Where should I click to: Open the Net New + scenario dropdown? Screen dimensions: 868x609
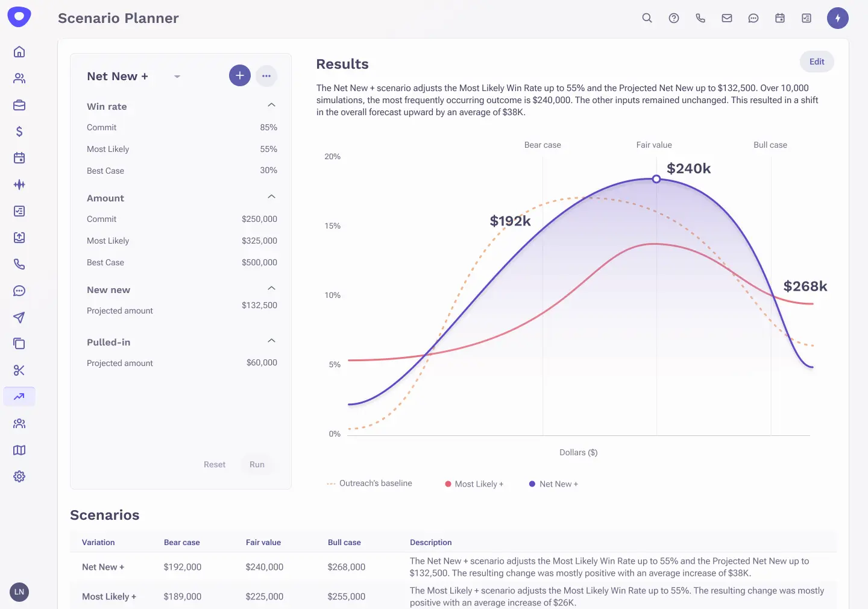177,77
